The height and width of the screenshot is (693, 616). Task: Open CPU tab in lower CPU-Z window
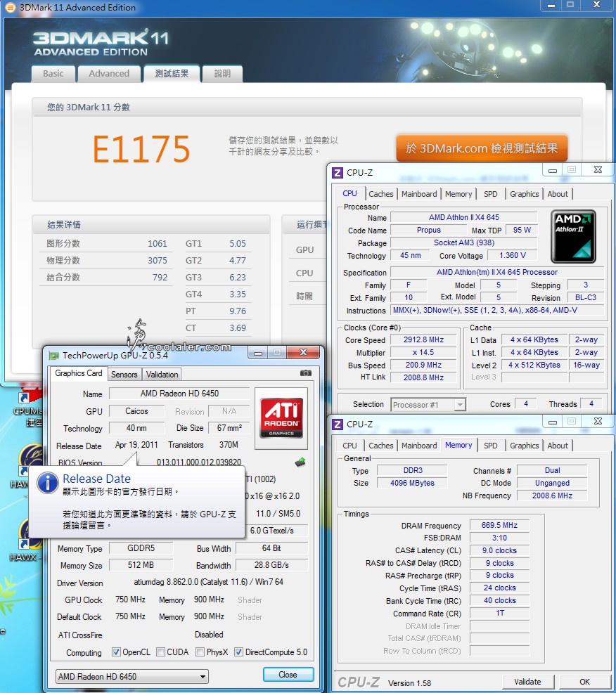pyautogui.click(x=349, y=446)
